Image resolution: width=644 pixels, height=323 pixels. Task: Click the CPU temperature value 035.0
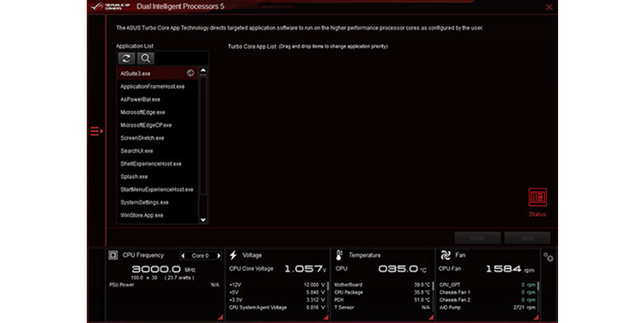402,269
